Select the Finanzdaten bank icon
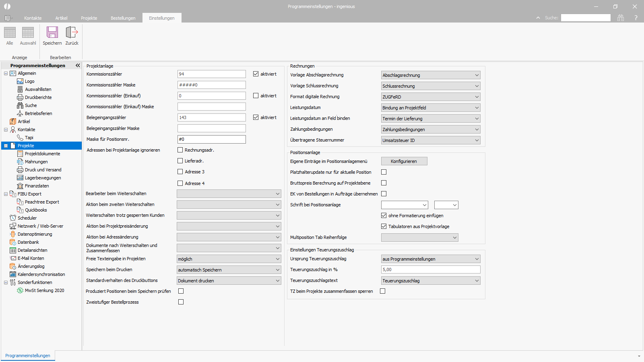Viewport: 644px width, 362px height. tap(20, 186)
